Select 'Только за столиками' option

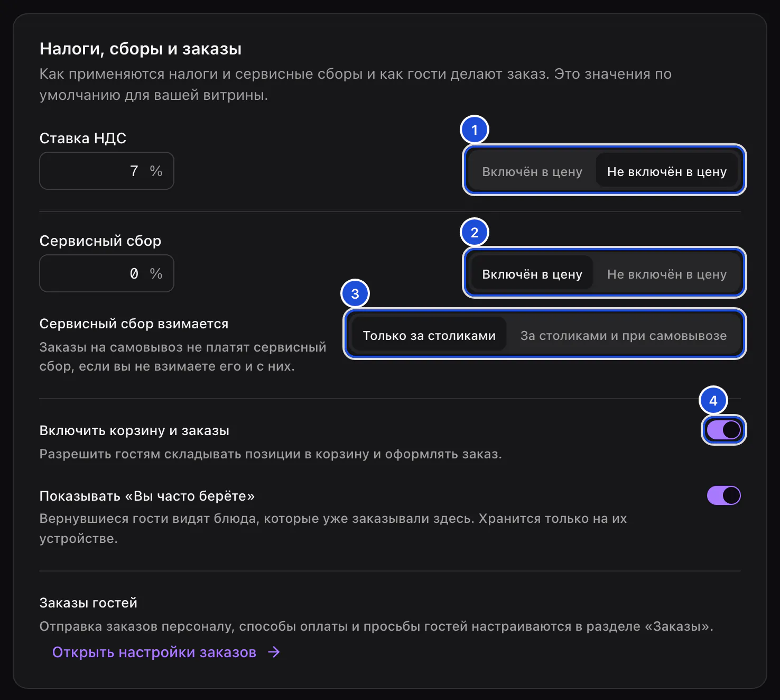[429, 335]
